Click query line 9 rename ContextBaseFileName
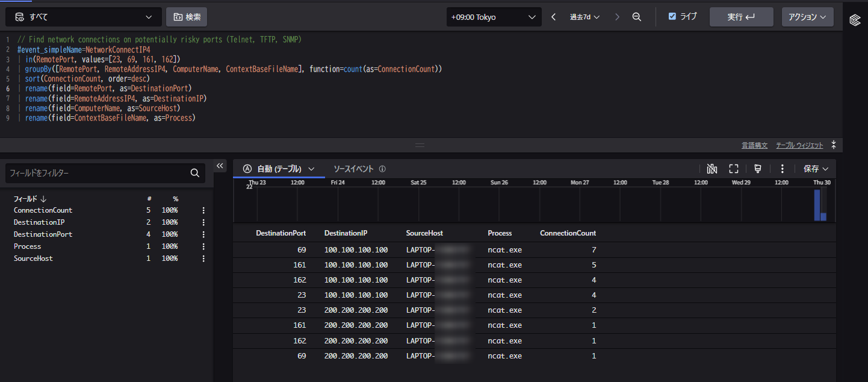 110,118
